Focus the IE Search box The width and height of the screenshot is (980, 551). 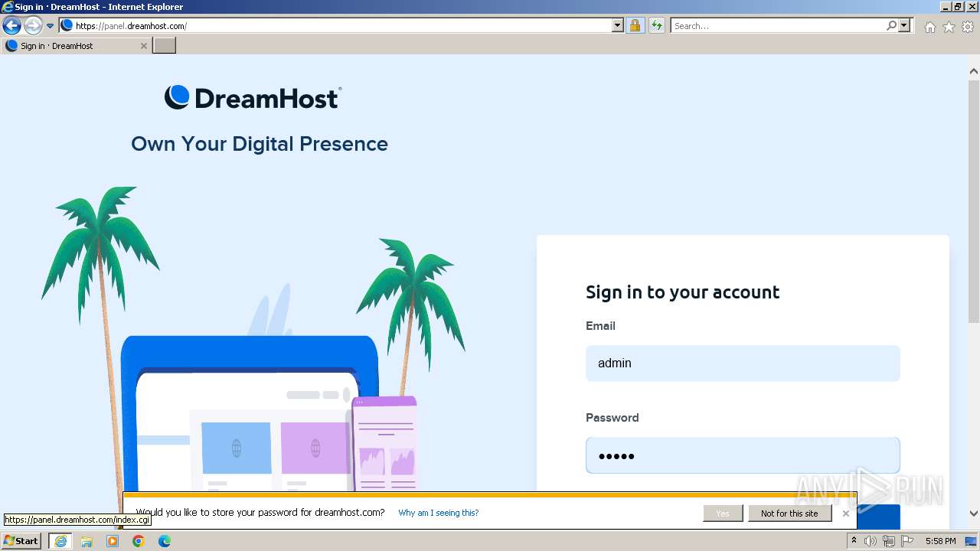(777, 26)
